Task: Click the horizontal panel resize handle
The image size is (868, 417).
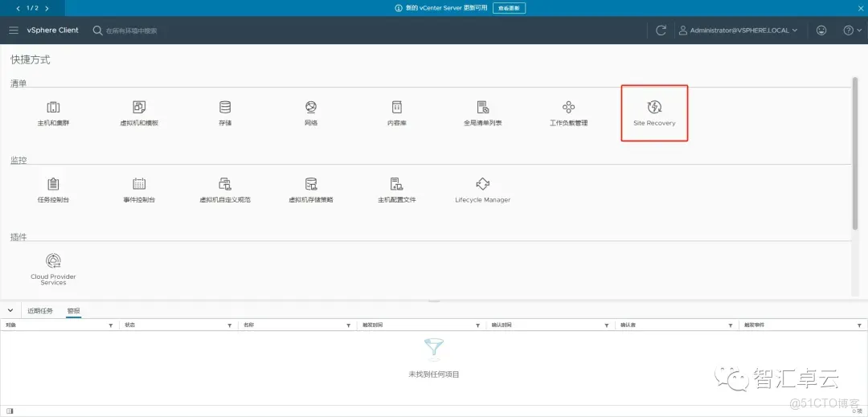Action: [x=434, y=301]
